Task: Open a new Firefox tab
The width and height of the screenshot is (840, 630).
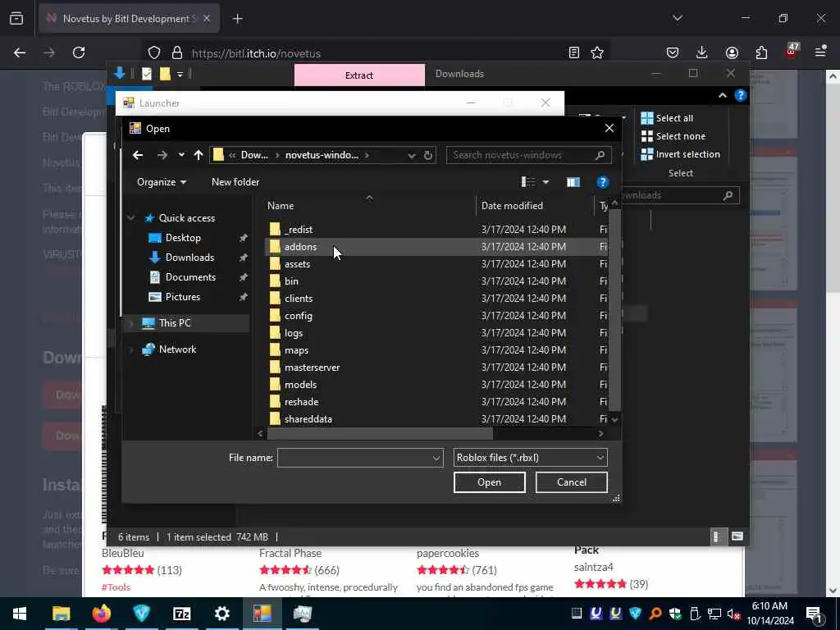Action: tap(237, 19)
